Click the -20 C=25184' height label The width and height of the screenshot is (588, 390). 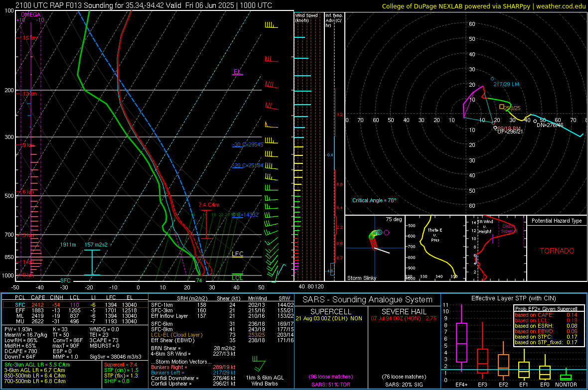click(248, 165)
